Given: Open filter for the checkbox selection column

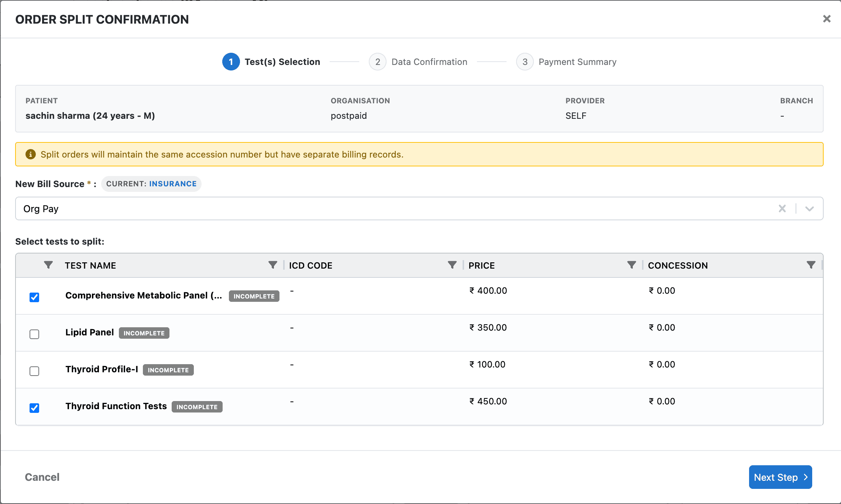Looking at the screenshot, I should click(x=48, y=265).
